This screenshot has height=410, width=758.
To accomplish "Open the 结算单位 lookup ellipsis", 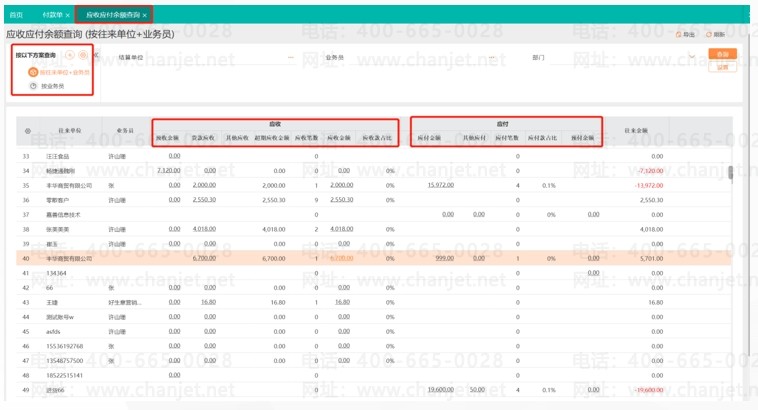I will click(291, 57).
